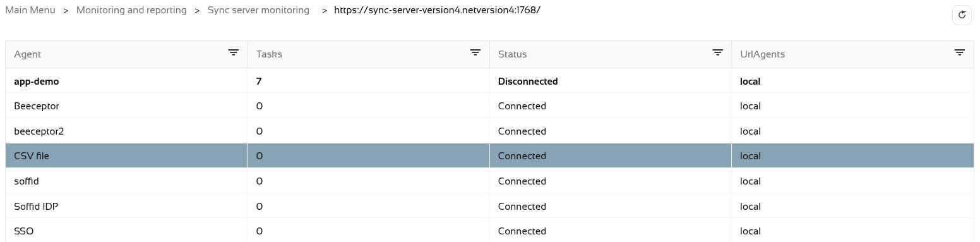Click tasks count 0 in Beeceptor row

point(260,106)
